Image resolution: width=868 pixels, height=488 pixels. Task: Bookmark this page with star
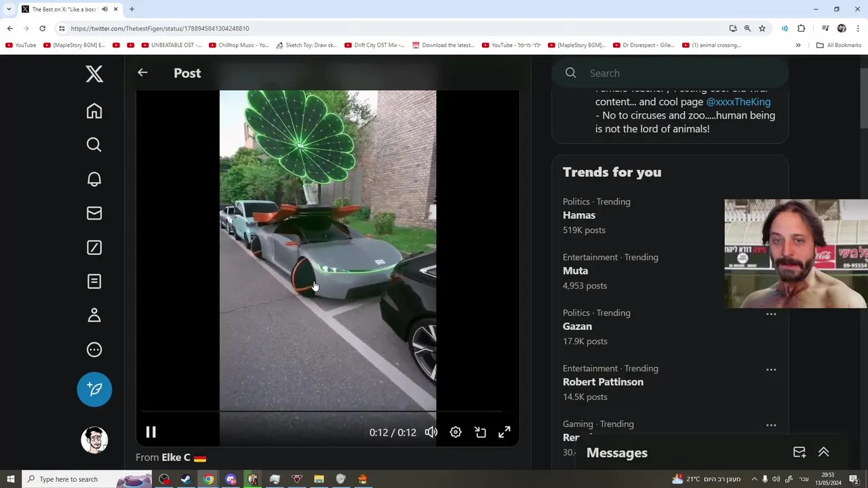(x=762, y=28)
